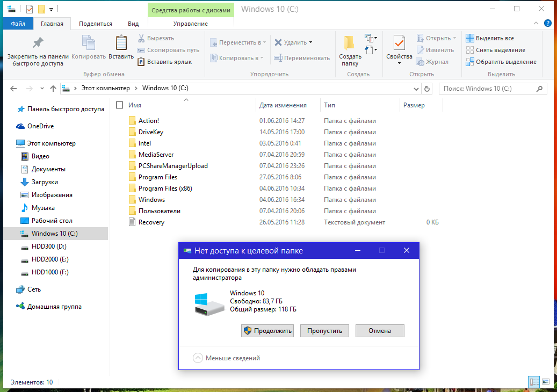The height and width of the screenshot is (392, 557).
Task: Expand the Delete dropdown arrow in ribbon
Action: (310, 42)
